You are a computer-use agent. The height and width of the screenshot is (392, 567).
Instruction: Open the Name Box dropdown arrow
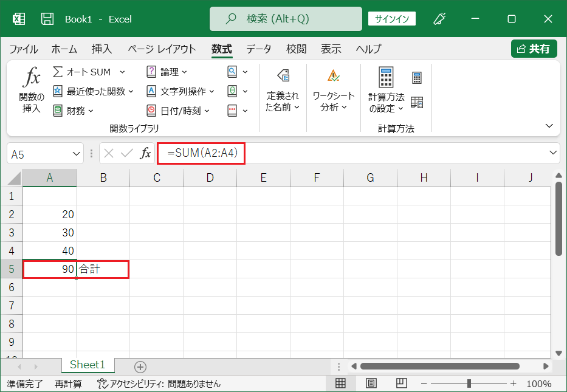pyautogui.click(x=75, y=153)
